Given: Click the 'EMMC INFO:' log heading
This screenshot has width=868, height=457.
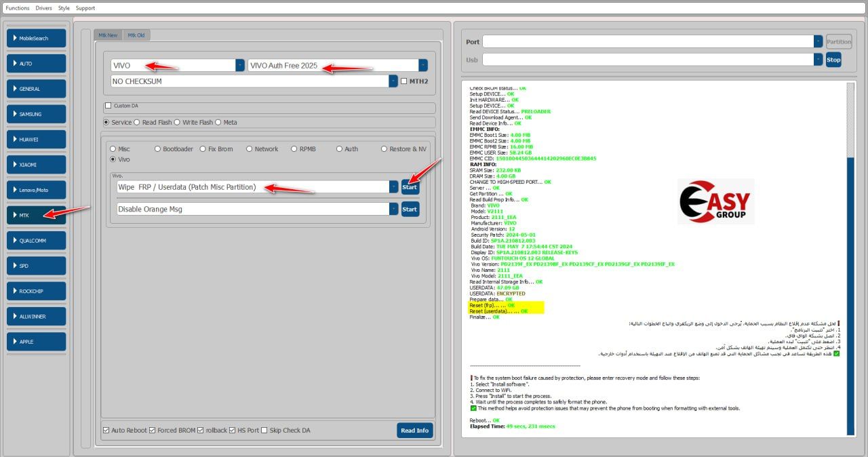Looking at the screenshot, I should coord(486,130).
